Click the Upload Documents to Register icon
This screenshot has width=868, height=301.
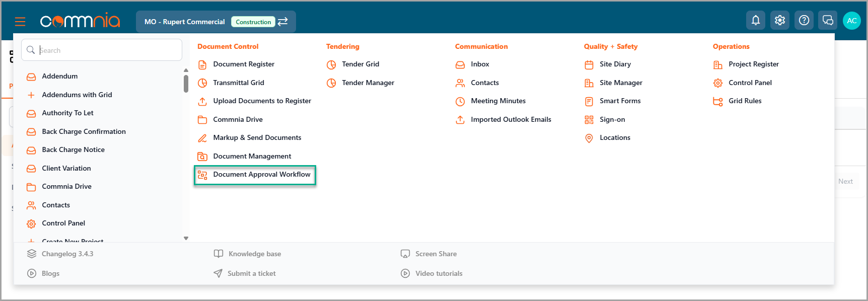coord(202,101)
